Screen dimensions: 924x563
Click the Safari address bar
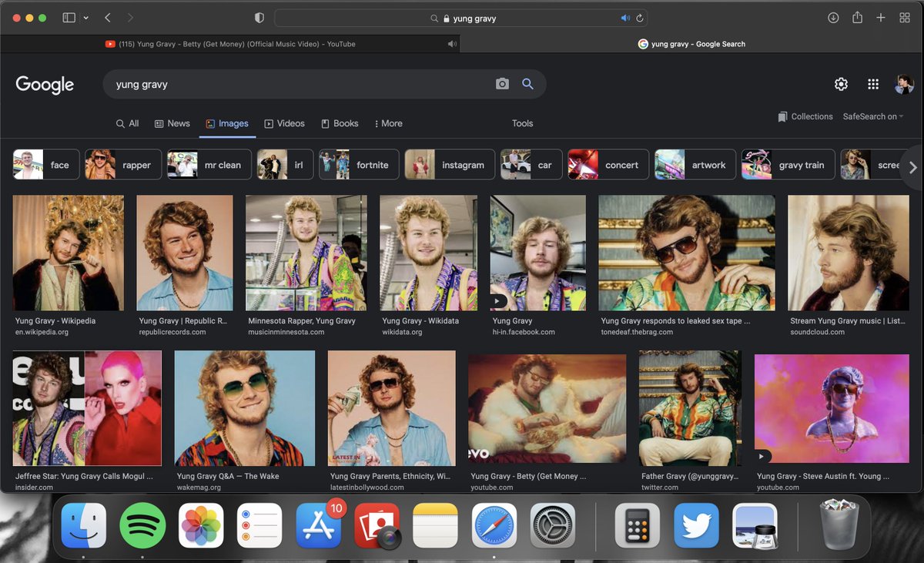460,18
